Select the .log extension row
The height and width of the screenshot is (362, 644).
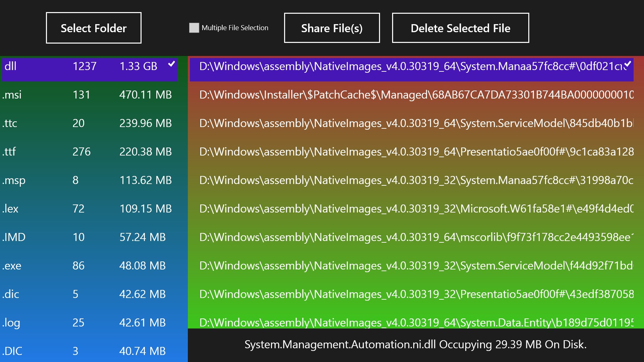[89, 322]
